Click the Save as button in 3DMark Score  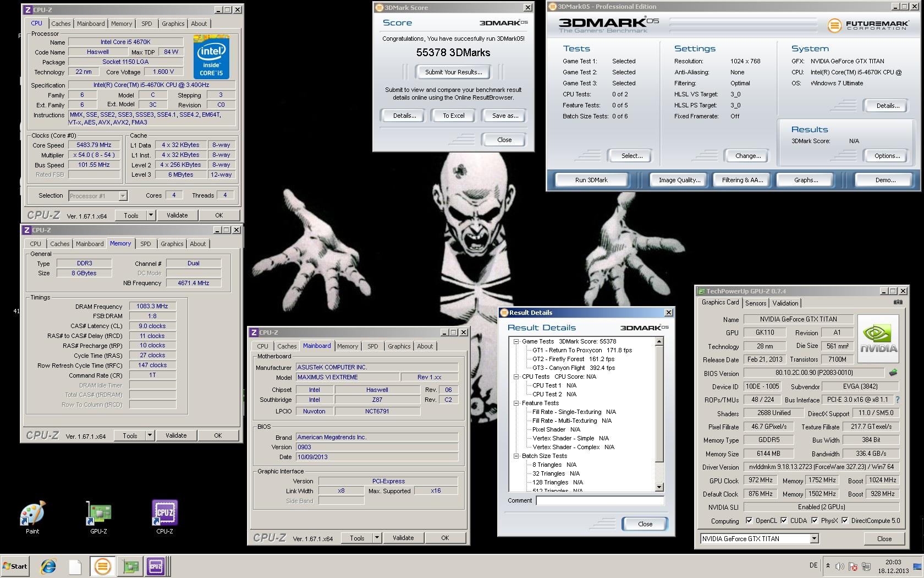[505, 116]
